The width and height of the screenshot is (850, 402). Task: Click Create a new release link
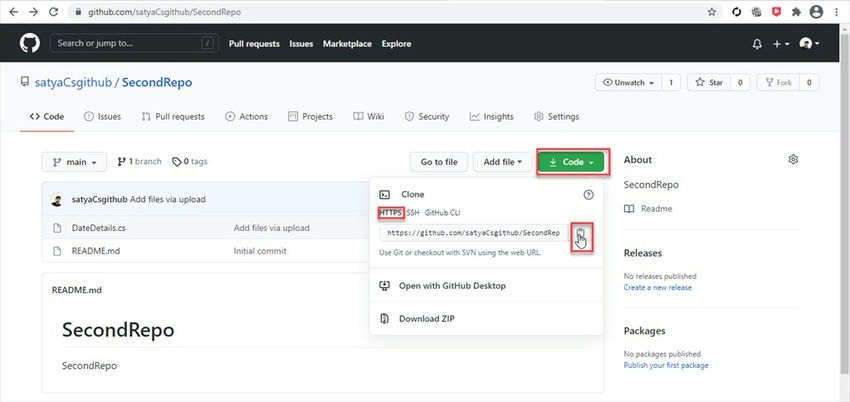point(658,287)
